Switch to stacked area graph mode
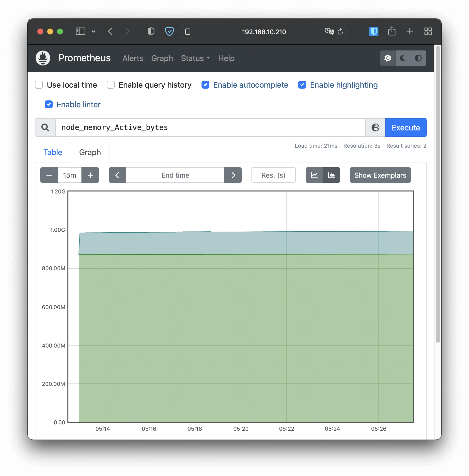Viewport: 469px width, 476px height. pyautogui.click(x=331, y=175)
